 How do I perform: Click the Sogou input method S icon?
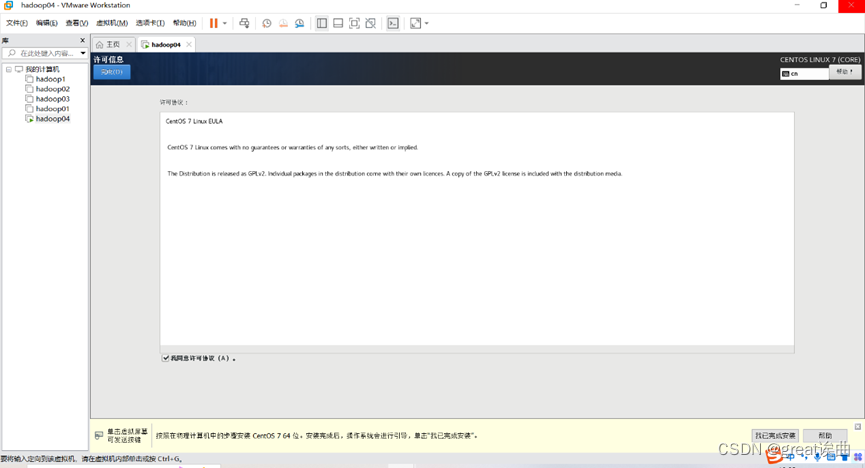pos(773,456)
